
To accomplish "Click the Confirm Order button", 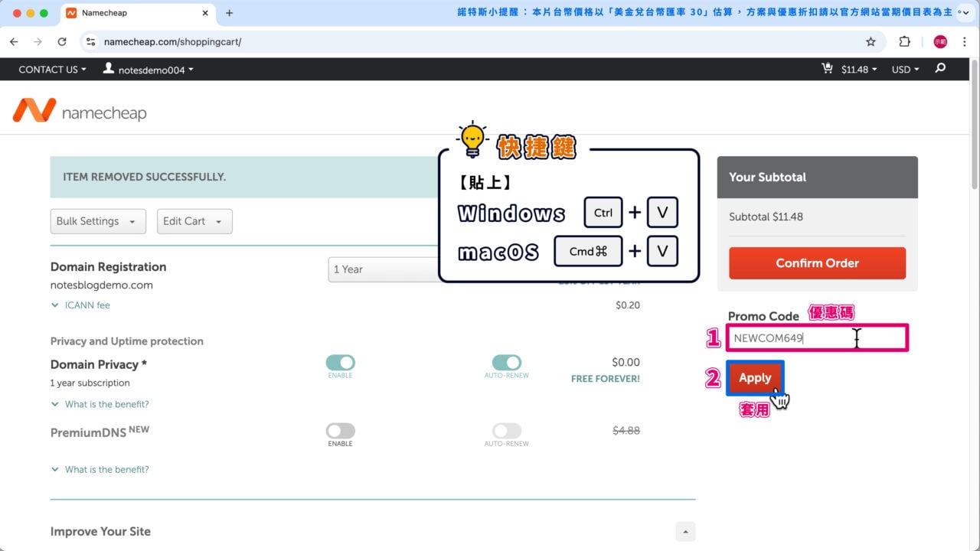I will [816, 262].
